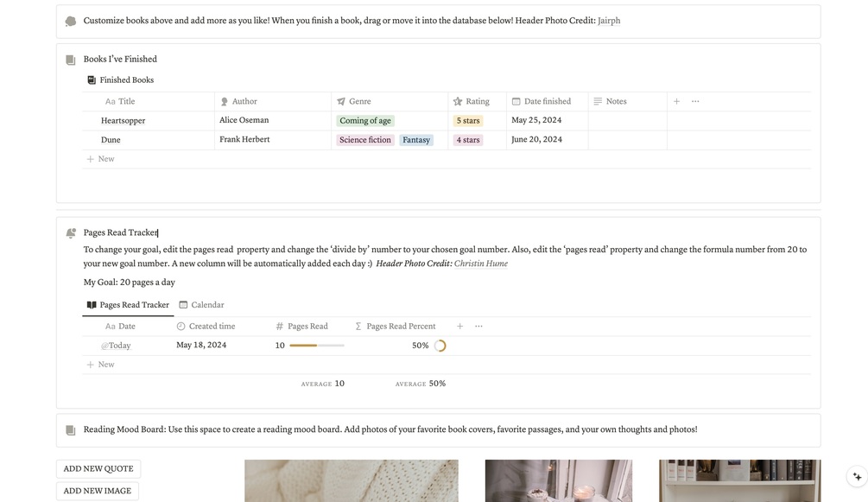The height and width of the screenshot is (502, 868).
Task: Click the Pages Read progress bar
Action: tap(316, 346)
